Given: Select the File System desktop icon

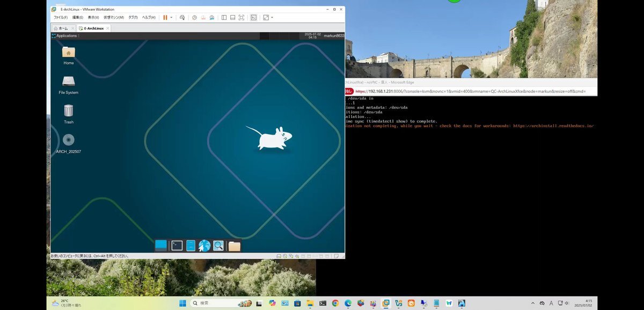Looking at the screenshot, I should (69, 85).
